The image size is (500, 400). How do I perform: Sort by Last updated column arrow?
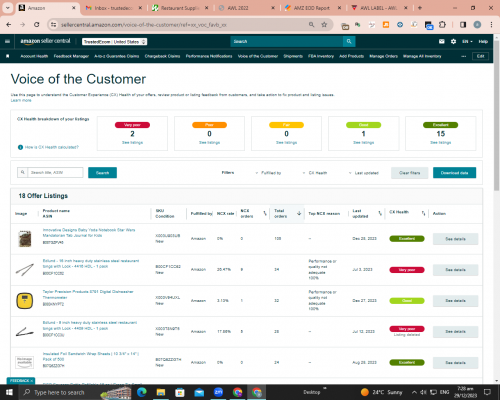[x=380, y=213]
